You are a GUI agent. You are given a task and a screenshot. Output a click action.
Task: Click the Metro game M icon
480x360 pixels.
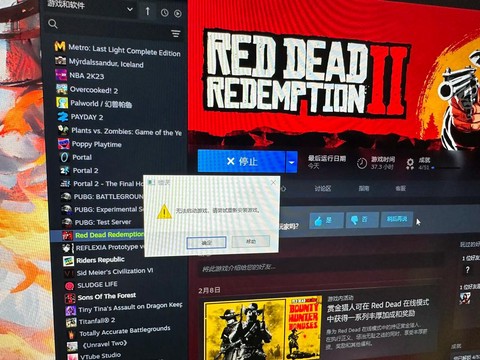pyautogui.click(x=60, y=46)
